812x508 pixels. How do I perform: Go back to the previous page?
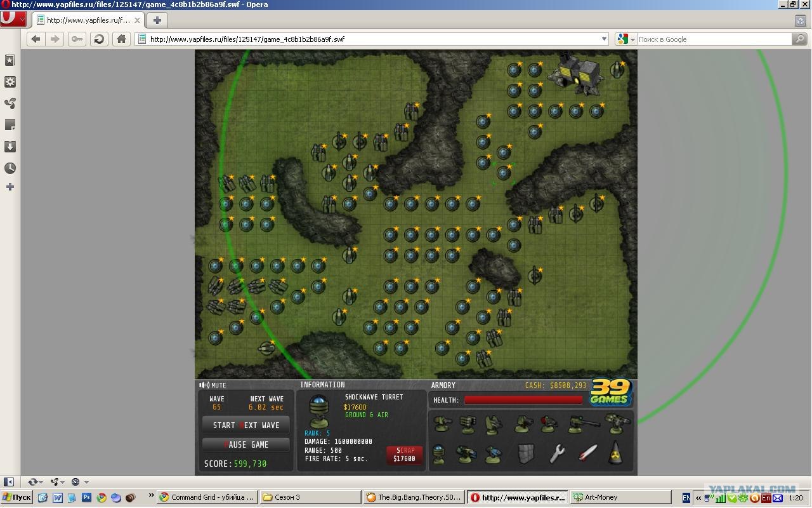(x=36, y=39)
